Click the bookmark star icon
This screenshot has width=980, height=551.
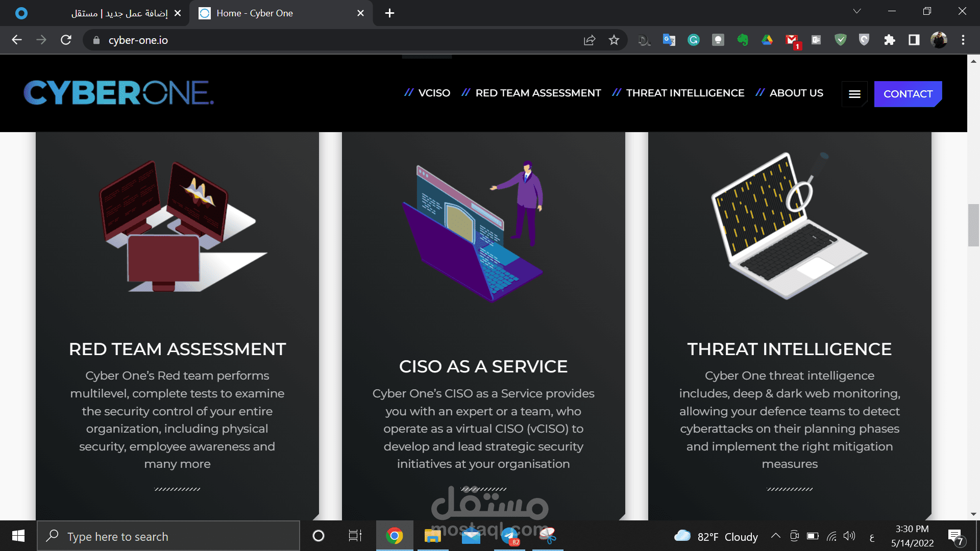614,40
